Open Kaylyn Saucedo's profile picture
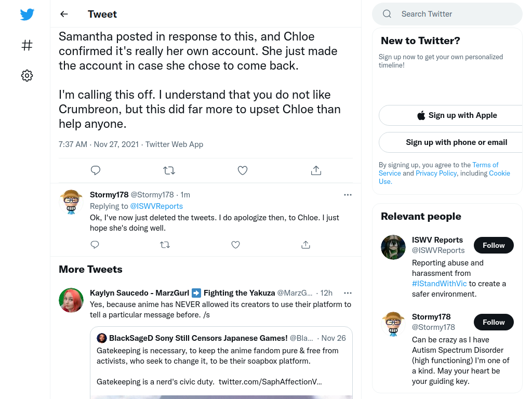The image size is (532, 399). 71,300
